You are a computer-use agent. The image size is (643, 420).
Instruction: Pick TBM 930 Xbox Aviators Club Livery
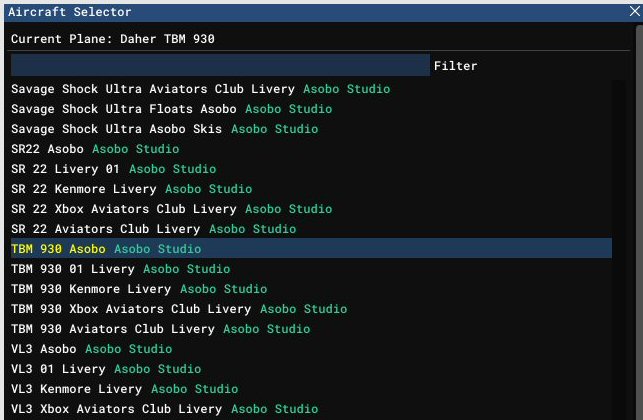click(311, 309)
